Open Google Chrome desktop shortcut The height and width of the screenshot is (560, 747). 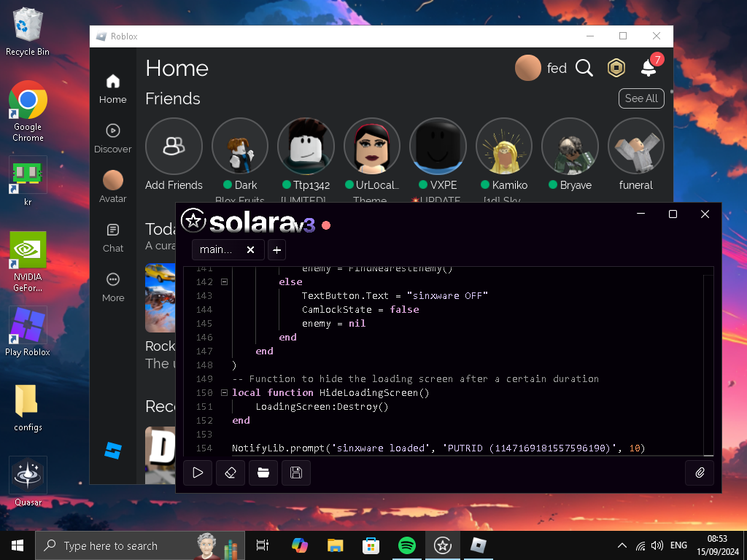pos(28,112)
